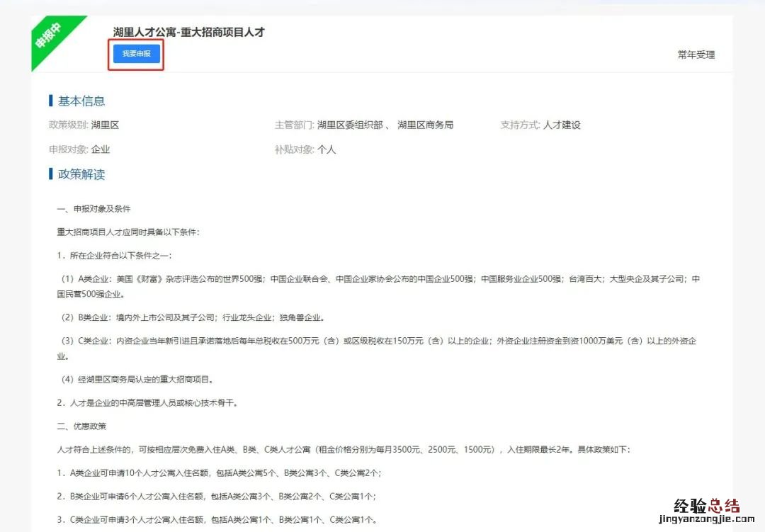
Task: Click the 政策级别 value 湖里区
Action: click(x=105, y=125)
